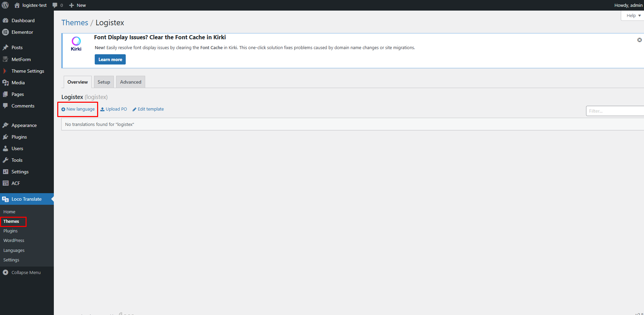Click the Tools wrench icon
Image resolution: width=644 pixels, height=315 pixels.
coord(5,160)
